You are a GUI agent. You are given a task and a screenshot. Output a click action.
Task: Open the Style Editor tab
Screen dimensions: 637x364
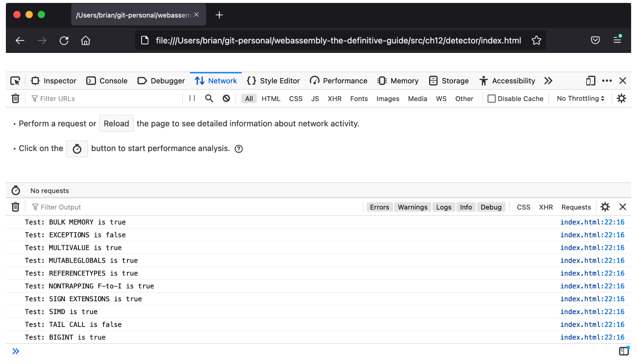point(273,81)
